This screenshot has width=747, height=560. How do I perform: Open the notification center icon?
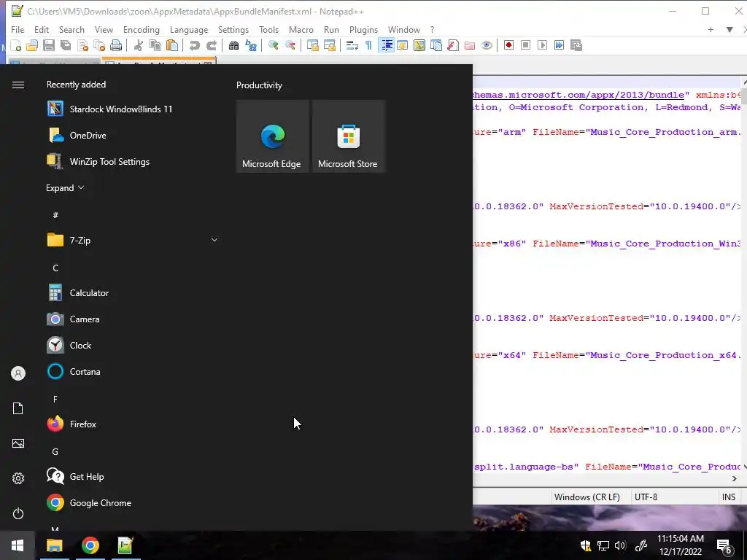(724, 545)
